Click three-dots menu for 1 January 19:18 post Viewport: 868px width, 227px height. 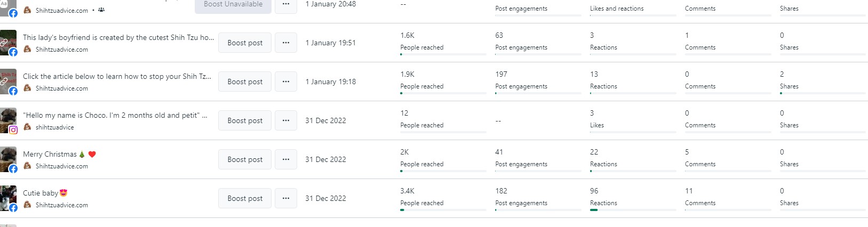click(286, 82)
